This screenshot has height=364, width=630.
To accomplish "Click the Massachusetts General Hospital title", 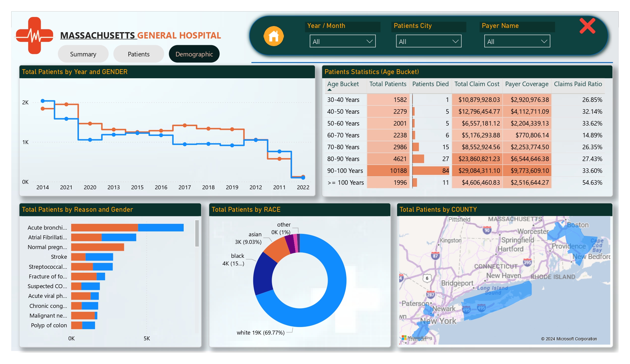I will click(141, 35).
